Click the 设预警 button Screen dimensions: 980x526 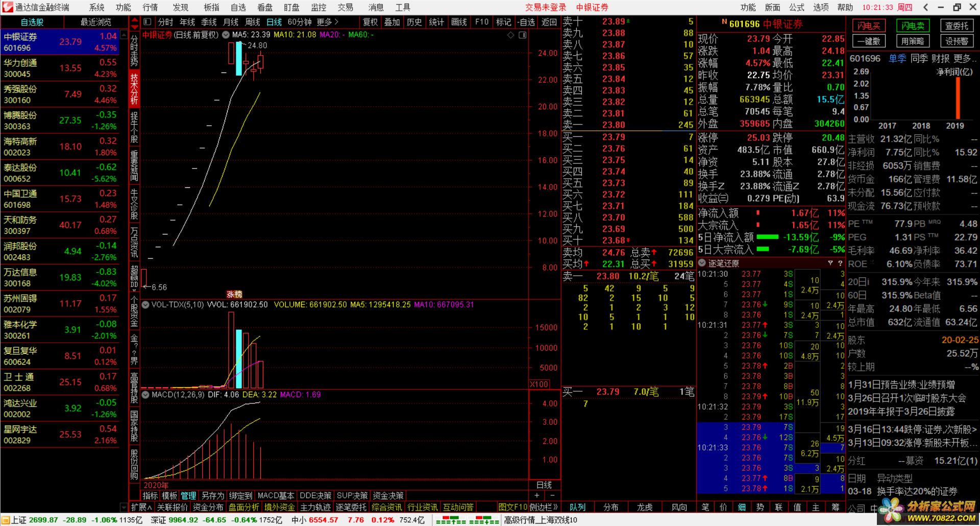click(x=957, y=41)
